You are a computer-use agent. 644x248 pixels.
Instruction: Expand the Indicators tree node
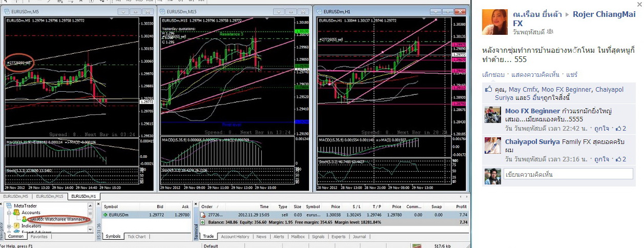point(9,226)
